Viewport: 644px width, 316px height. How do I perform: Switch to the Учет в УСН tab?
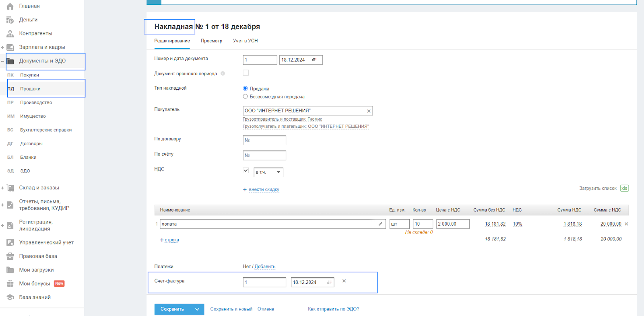click(245, 41)
